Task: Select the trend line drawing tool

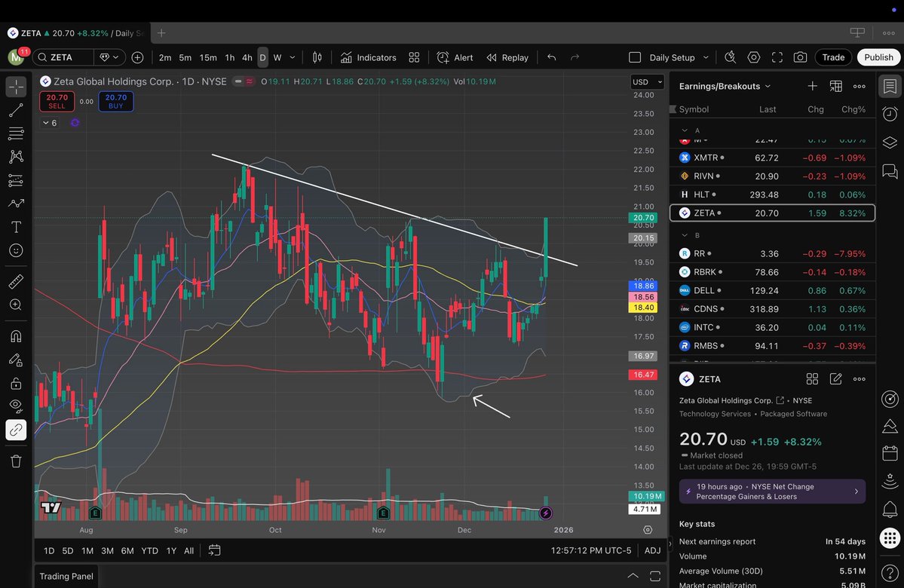Action: click(x=16, y=110)
